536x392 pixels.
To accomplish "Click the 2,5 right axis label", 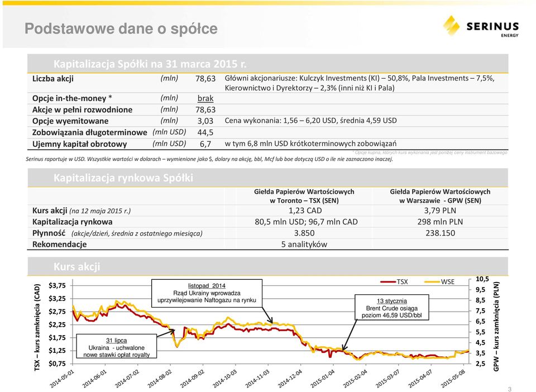I will pyautogui.click(x=480, y=364).
